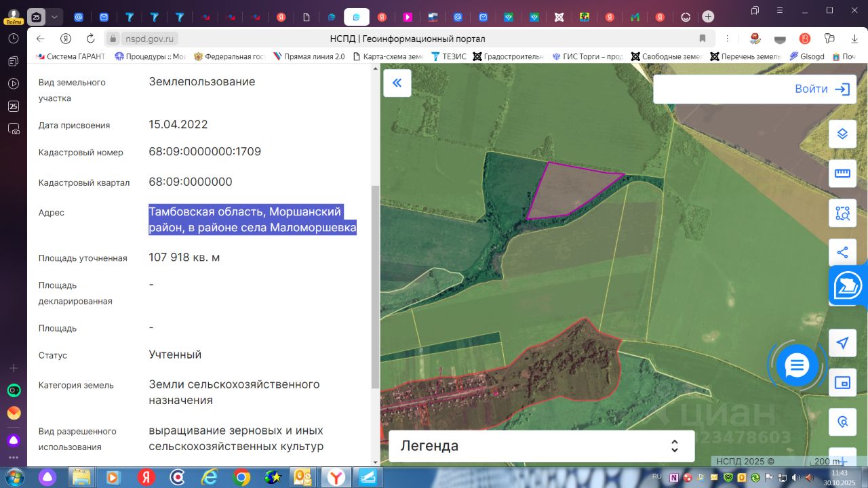This screenshot has height=488, width=868.
Task: Open the Система ГАРАНТ bookmark
Action: coord(72,56)
